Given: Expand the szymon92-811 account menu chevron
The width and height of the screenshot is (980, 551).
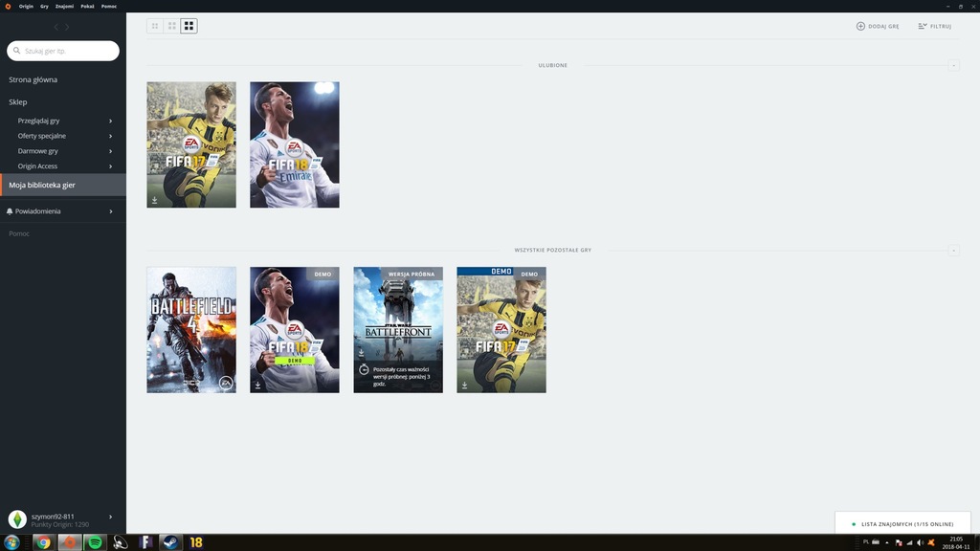Looking at the screenshot, I should click(x=111, y=518).
